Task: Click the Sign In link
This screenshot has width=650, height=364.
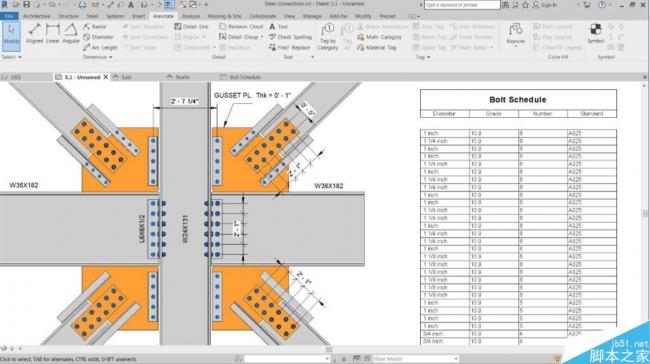Action: pos(545,5)
